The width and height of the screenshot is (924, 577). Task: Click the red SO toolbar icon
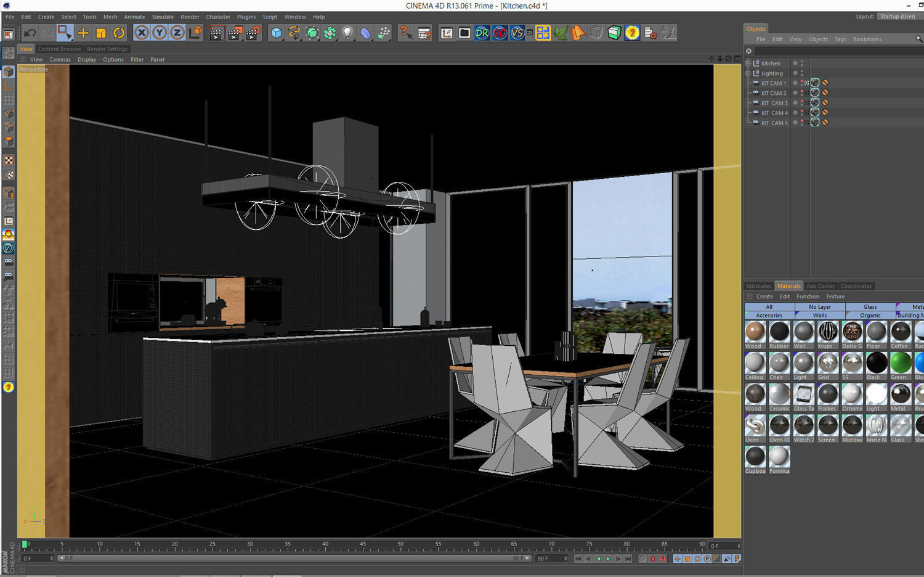(500, 33)
